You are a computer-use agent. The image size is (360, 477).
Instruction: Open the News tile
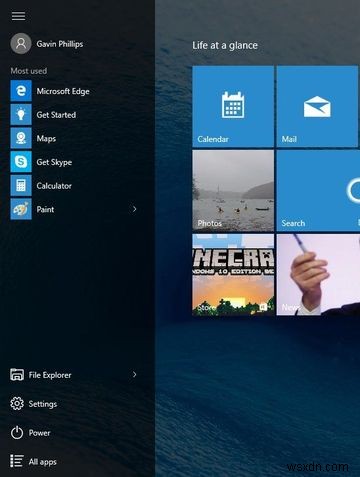(318, 275)
